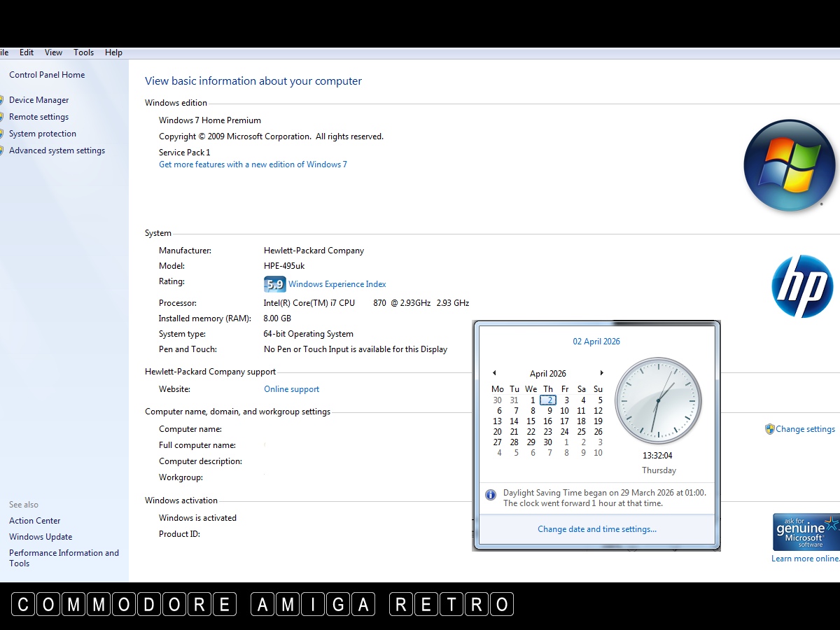This screenshot has width=840, height=630.
Task: Open the Tools menu
Action: click(83, 52)
